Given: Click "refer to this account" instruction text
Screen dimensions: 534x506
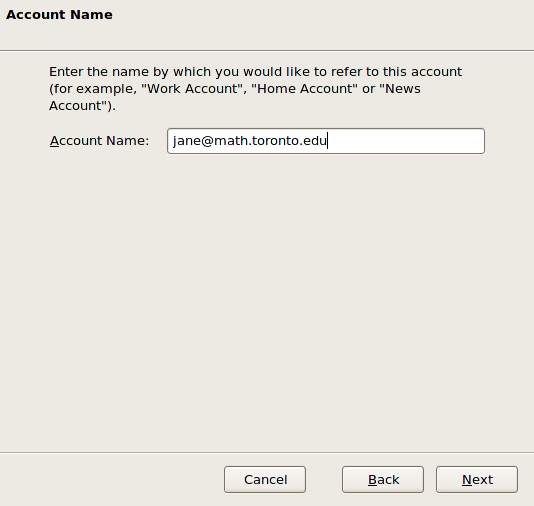Looking at the screenshot, I should [396, 72].
